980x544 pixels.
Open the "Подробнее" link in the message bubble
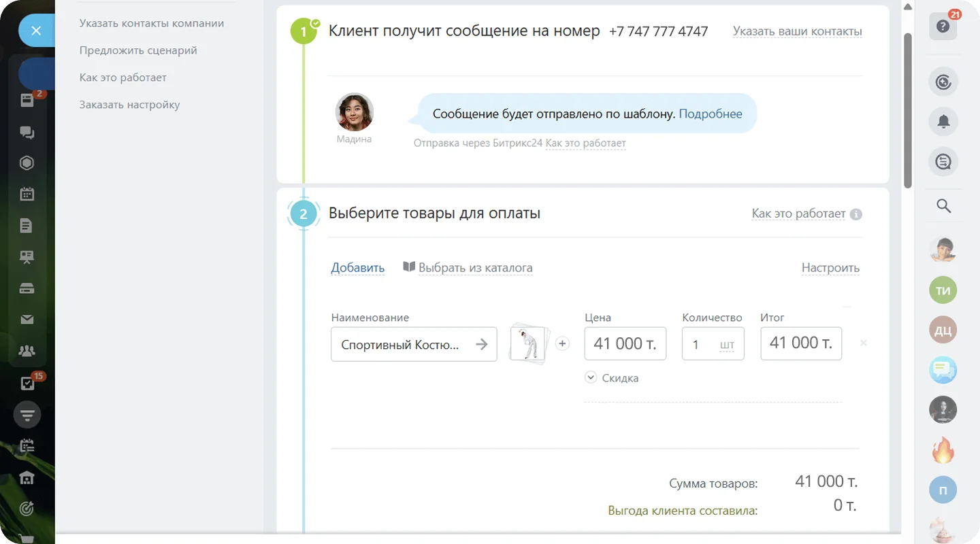(x=710, y=114)
